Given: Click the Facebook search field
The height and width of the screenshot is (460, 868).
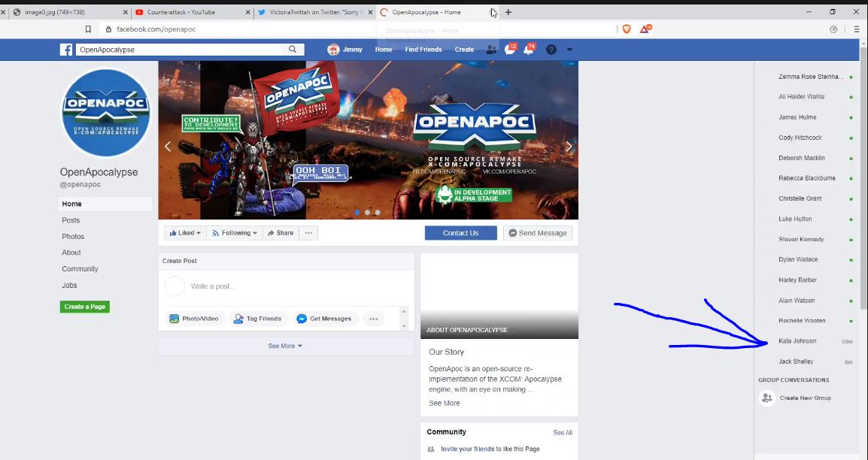Looking at the screenshot, I should 178,50.
